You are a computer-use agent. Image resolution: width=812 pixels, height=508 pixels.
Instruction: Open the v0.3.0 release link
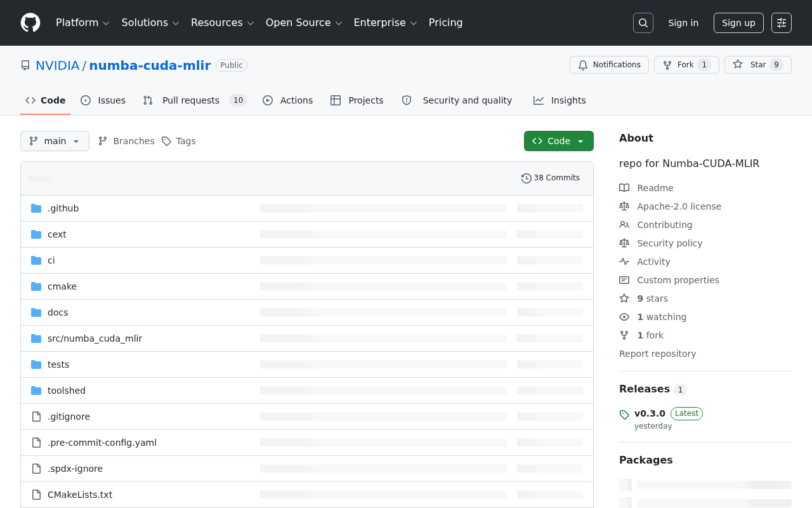(650, 413)
